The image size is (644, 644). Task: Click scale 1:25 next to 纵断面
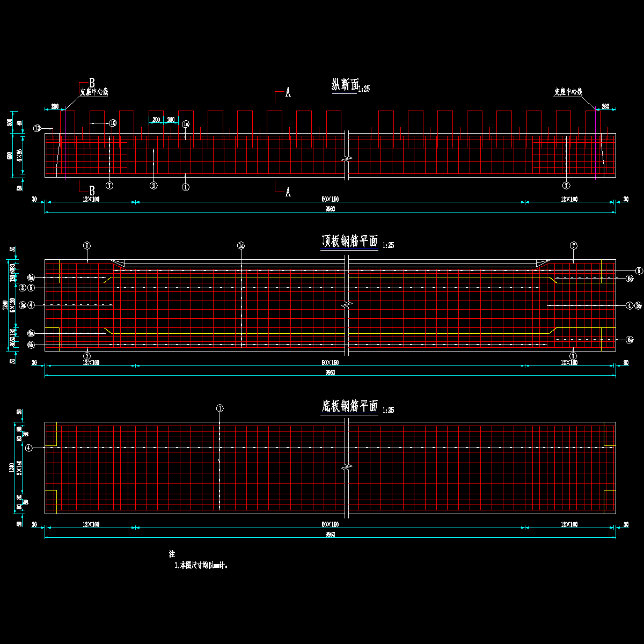[x=364, y=89]
